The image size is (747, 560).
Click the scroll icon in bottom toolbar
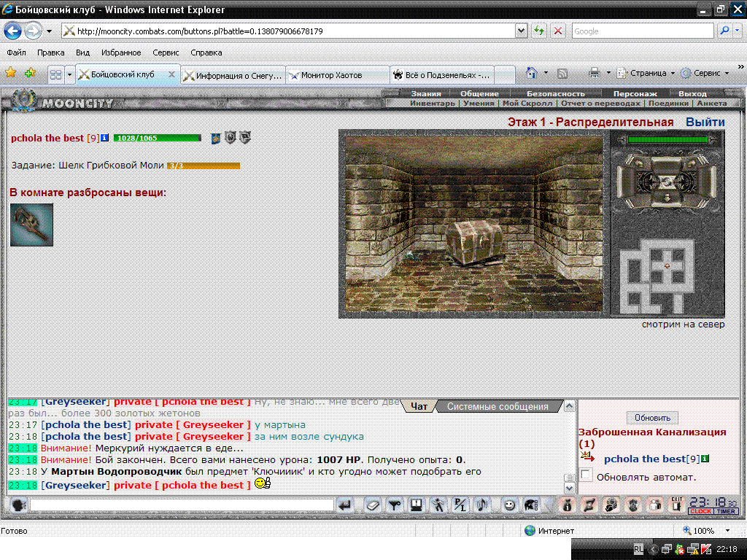pos(589,505)
